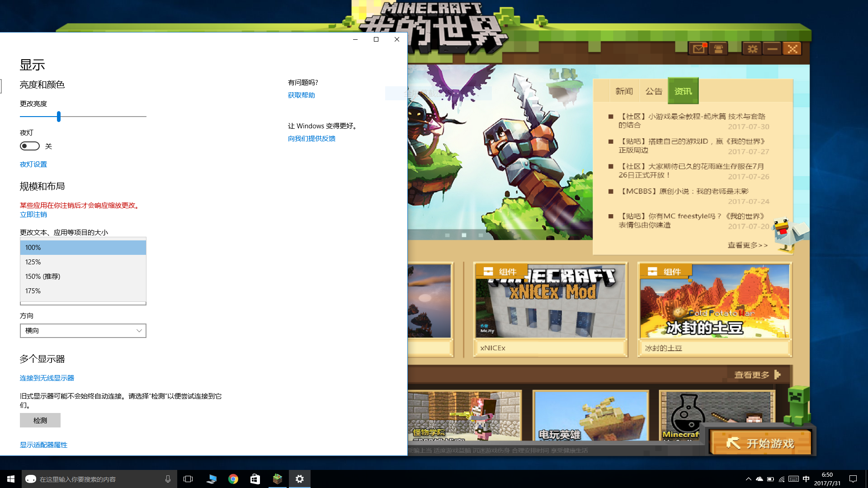Click 向我们提供反馈 feedback link

click(312, 139)
